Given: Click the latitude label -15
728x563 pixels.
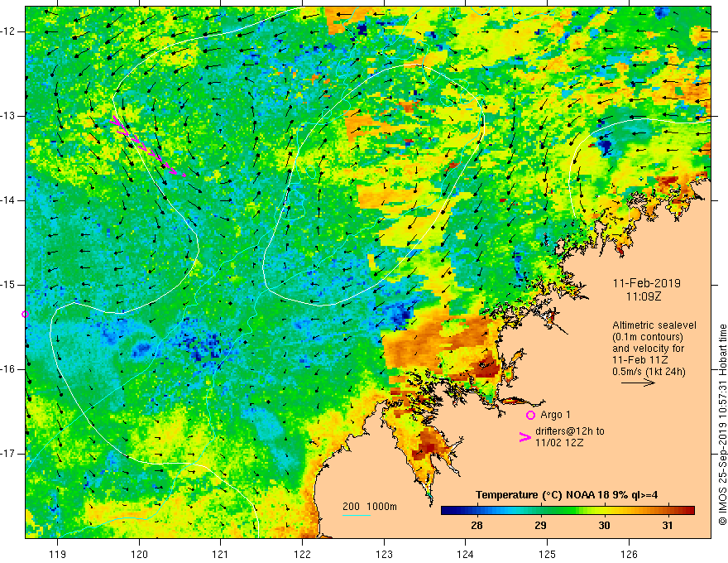Looking at the screenshot, I should coord(8,285).
